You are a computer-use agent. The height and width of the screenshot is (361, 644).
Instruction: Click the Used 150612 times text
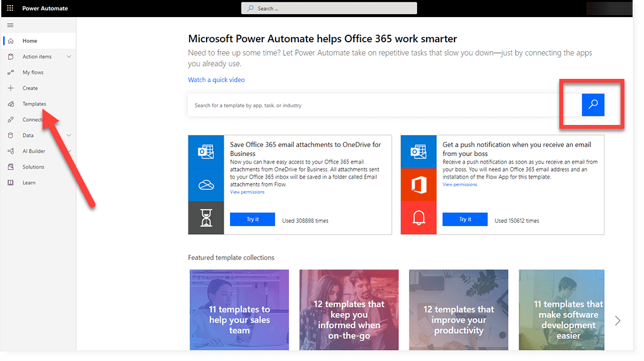tap(517, 221)
